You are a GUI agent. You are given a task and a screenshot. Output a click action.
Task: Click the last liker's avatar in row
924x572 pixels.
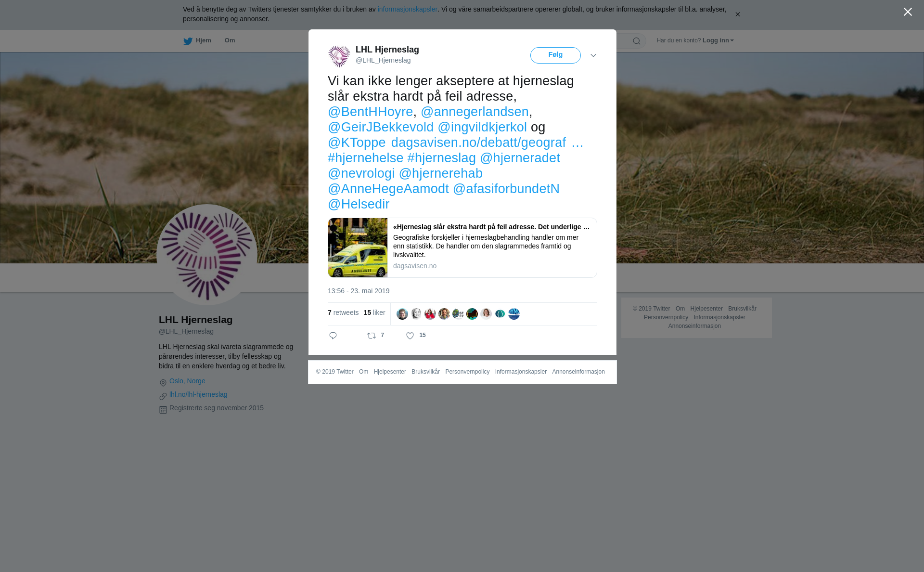pos(514,314)
